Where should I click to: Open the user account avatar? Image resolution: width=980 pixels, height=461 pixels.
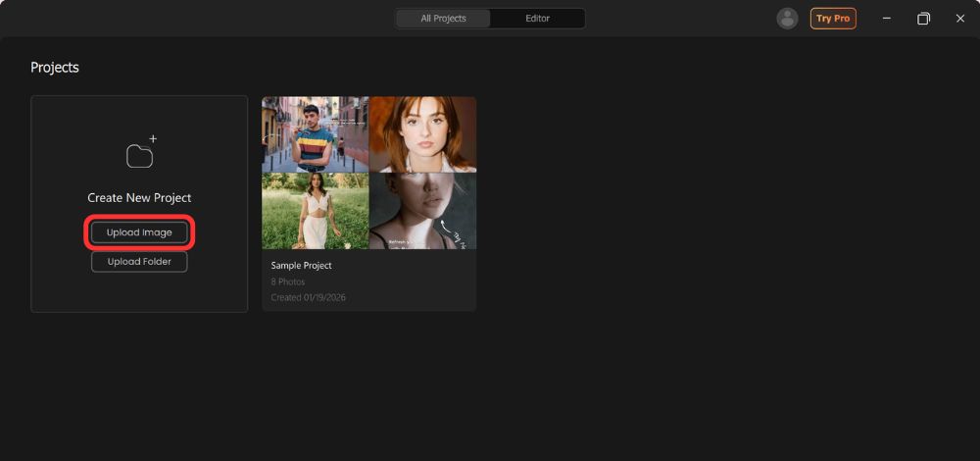pos(787,19)
